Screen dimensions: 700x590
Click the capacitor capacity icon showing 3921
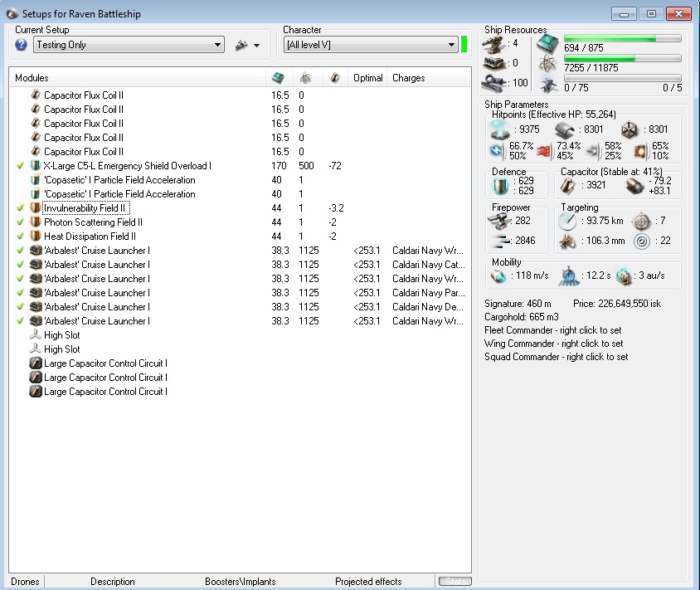(x=568, y=186)
